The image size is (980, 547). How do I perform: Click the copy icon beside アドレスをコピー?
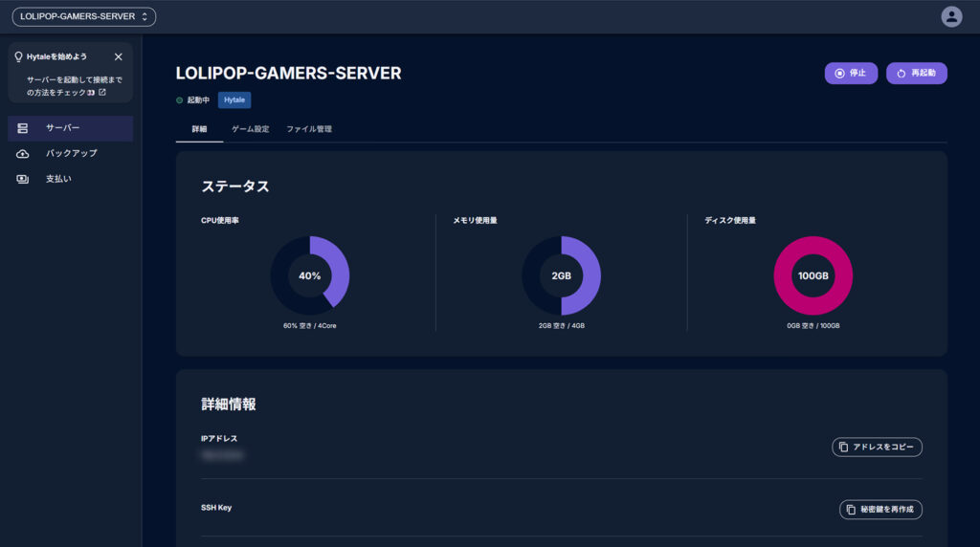click(843, 448)
